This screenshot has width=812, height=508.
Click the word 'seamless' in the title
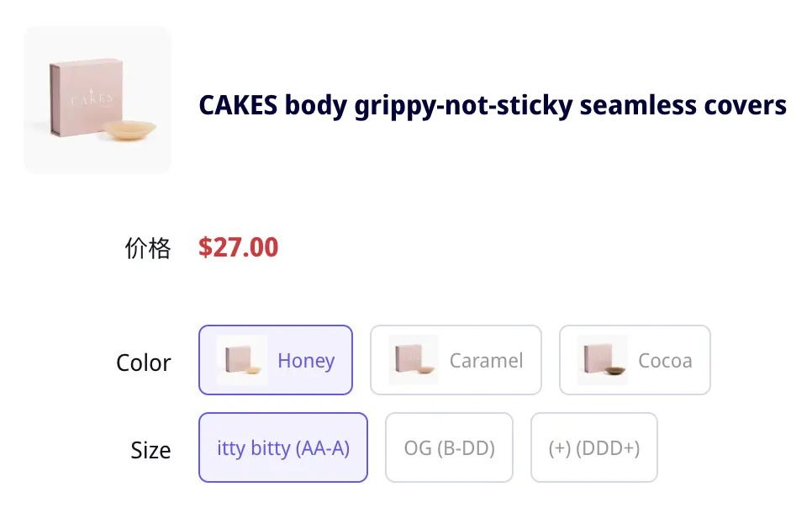tap(639, 106)
